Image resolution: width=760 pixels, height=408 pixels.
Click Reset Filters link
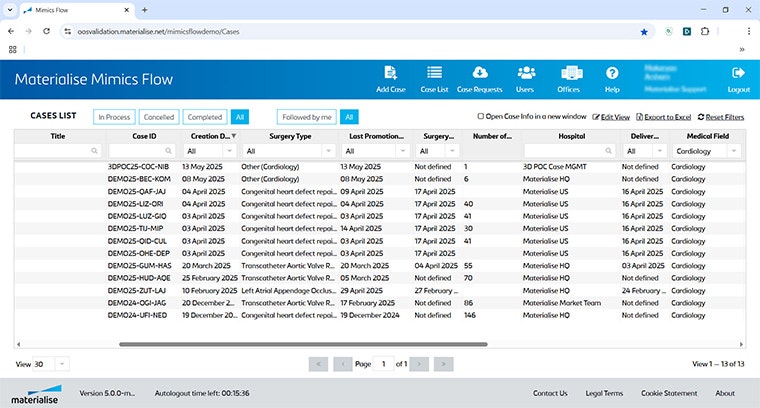pyautogui.click(x=721, y=117)
